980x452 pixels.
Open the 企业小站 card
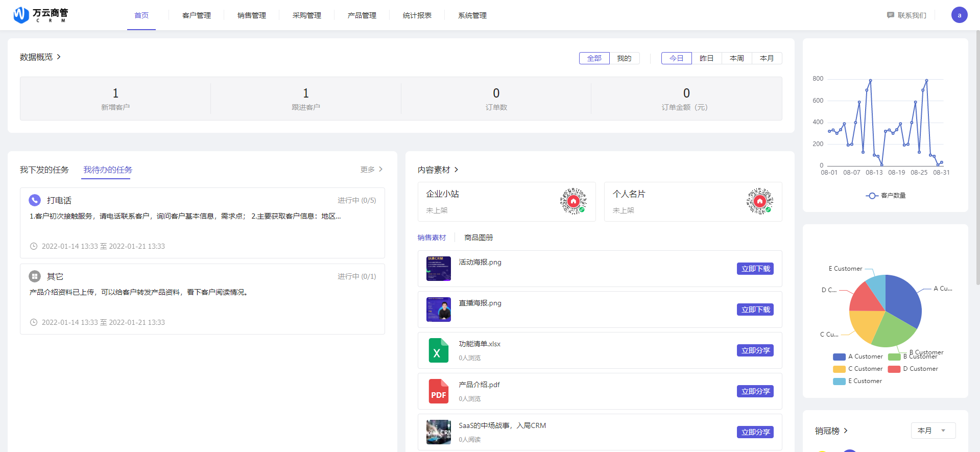click(507, 202)
